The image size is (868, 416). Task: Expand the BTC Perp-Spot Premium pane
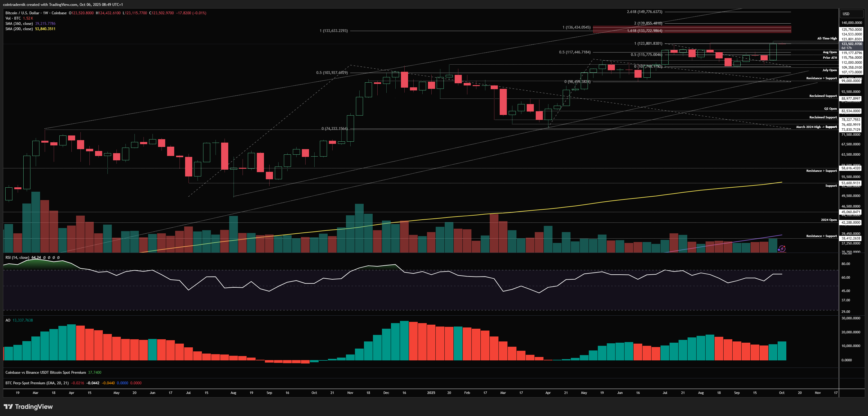[37, 383]
